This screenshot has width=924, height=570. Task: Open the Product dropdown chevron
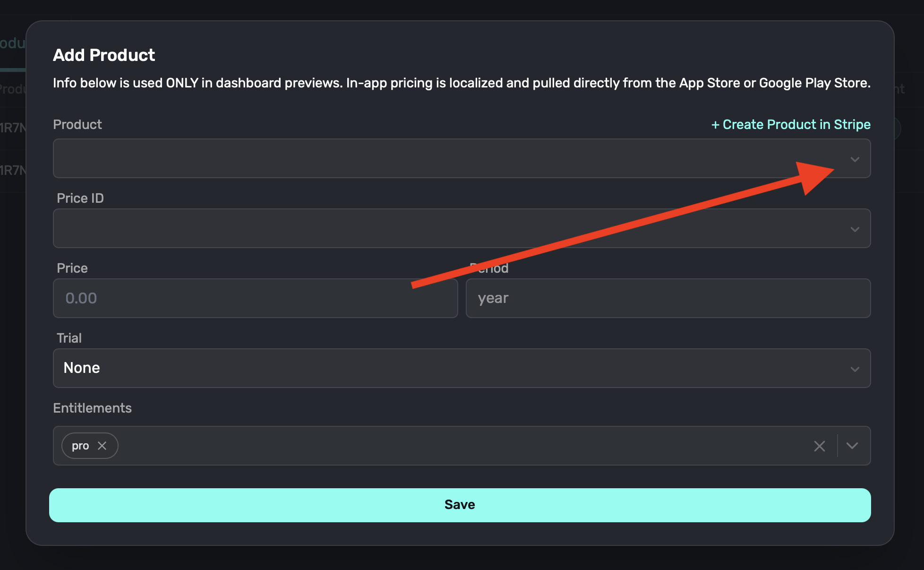coord(855,159)
